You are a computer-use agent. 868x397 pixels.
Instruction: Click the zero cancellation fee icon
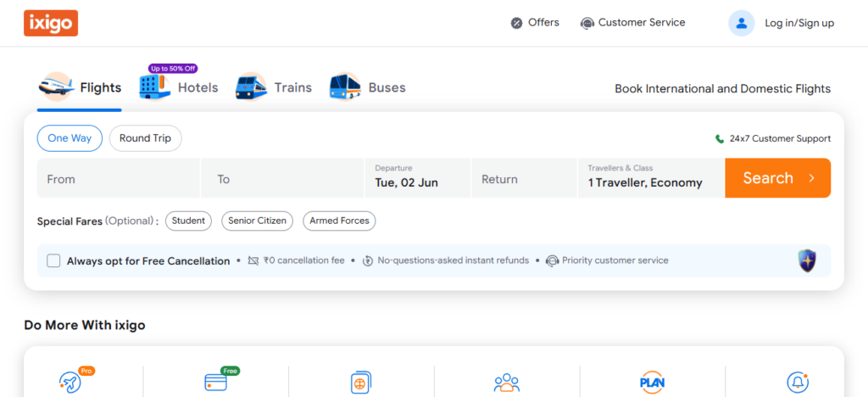pos(253,260)
